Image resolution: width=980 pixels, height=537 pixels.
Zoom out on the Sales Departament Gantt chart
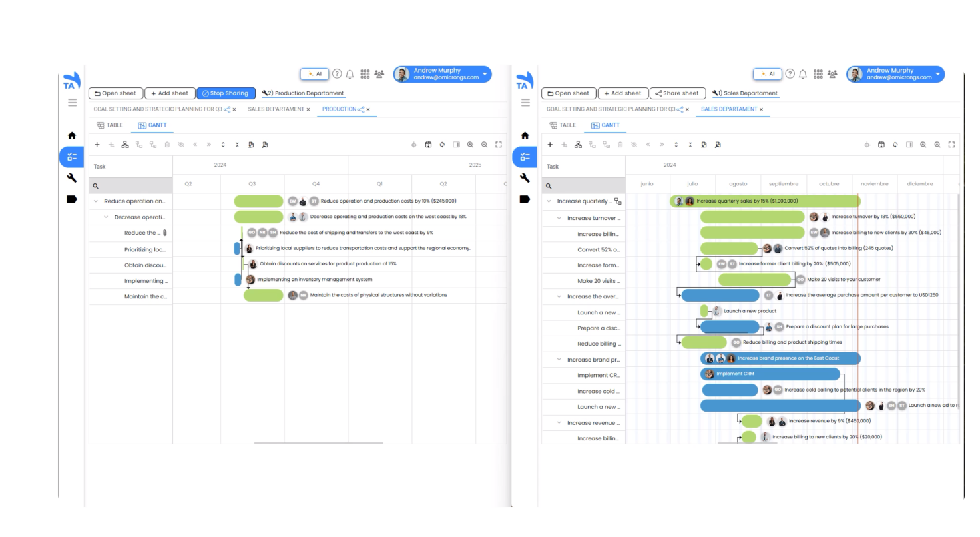(937, 145)
